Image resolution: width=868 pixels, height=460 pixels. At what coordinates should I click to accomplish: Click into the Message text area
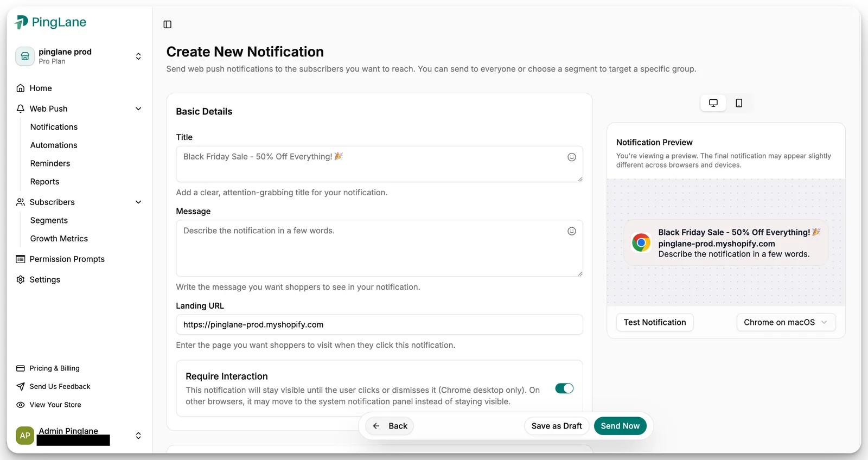pos(379,248)
